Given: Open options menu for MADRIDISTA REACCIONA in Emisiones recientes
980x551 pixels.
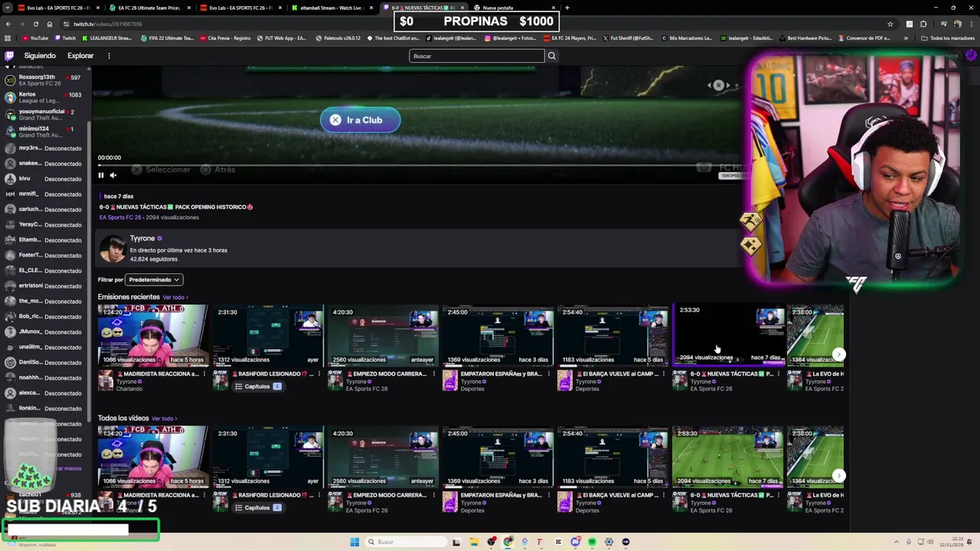Looking at the screenshot, I should click(204, 374).
